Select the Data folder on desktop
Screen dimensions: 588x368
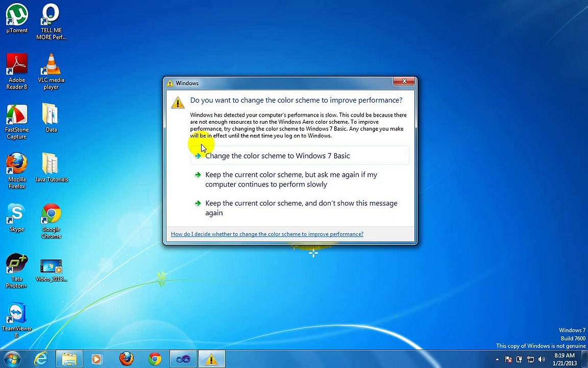pyautogui.click(x=51, y=118)
